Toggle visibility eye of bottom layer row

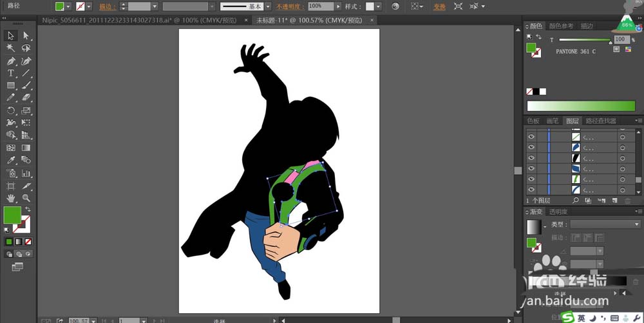point(531,190)
